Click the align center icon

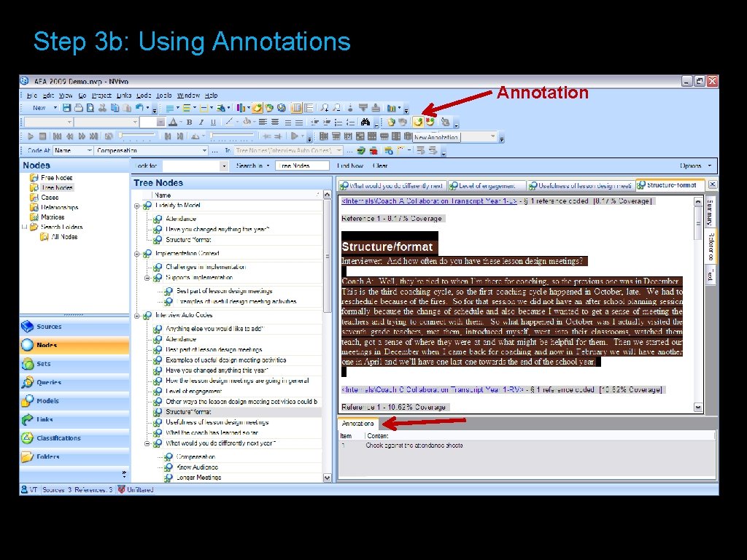tap(275, 122)
